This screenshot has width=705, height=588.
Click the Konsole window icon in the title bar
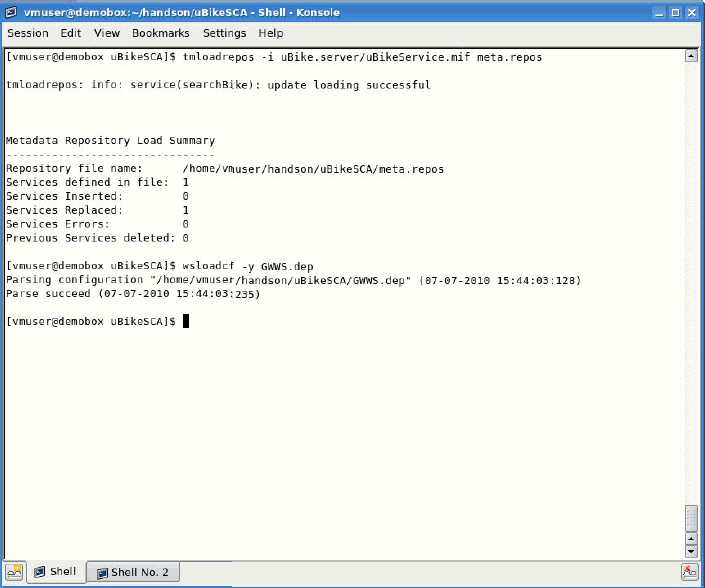coord(11,13)
